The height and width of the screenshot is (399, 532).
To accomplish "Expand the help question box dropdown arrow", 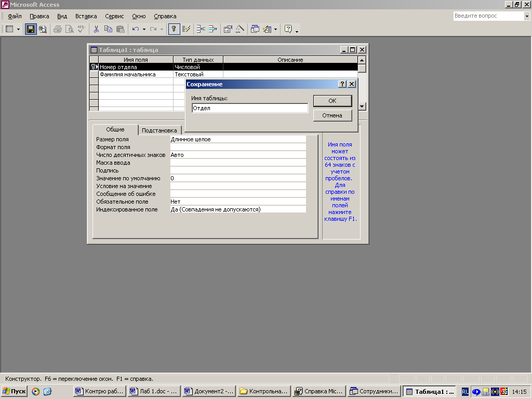I will [x=527, y=16].
